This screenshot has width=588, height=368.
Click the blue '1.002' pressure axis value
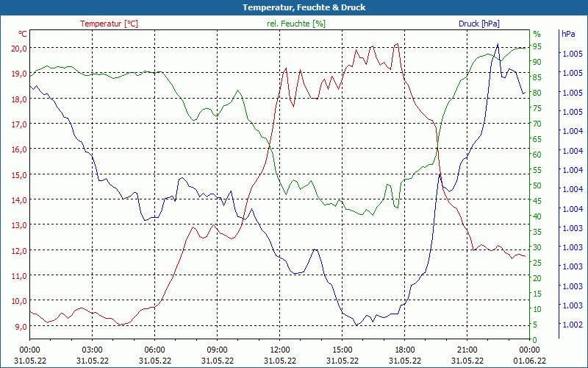(573, 325)
